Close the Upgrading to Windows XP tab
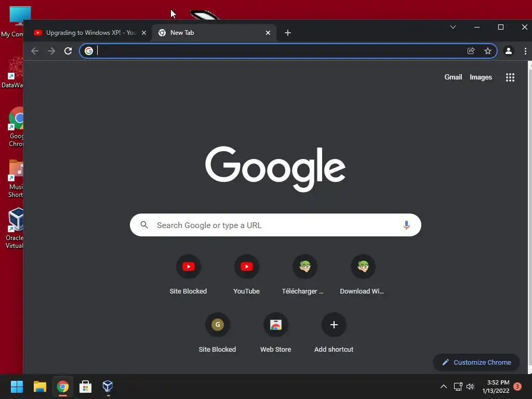 [x=144, y=33]
